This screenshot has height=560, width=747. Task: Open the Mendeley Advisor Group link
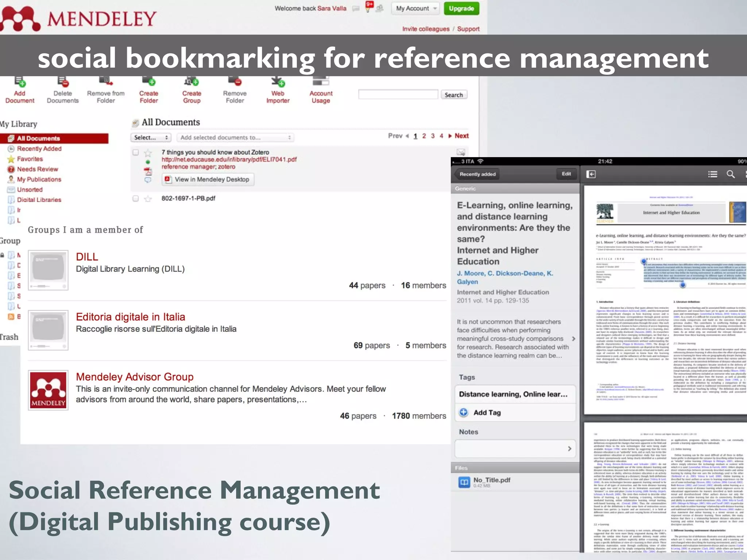click(135, 377)
